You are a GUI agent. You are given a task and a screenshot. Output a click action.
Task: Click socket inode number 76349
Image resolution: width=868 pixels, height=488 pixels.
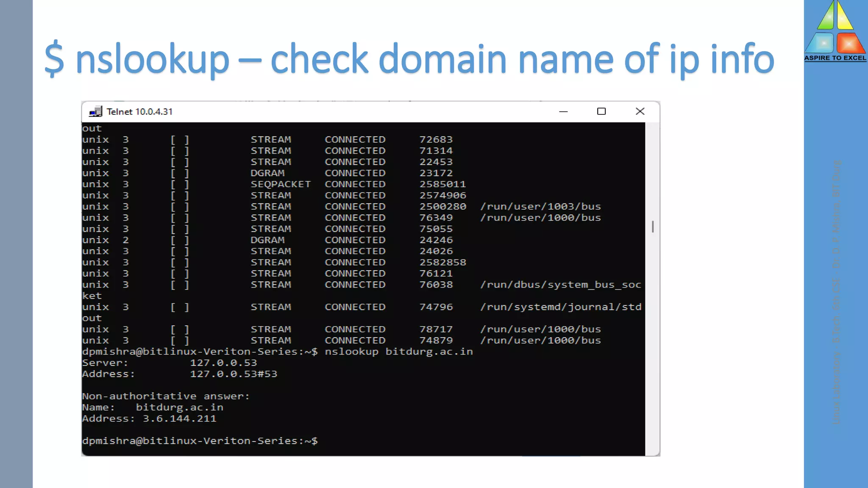pos(436,218)
